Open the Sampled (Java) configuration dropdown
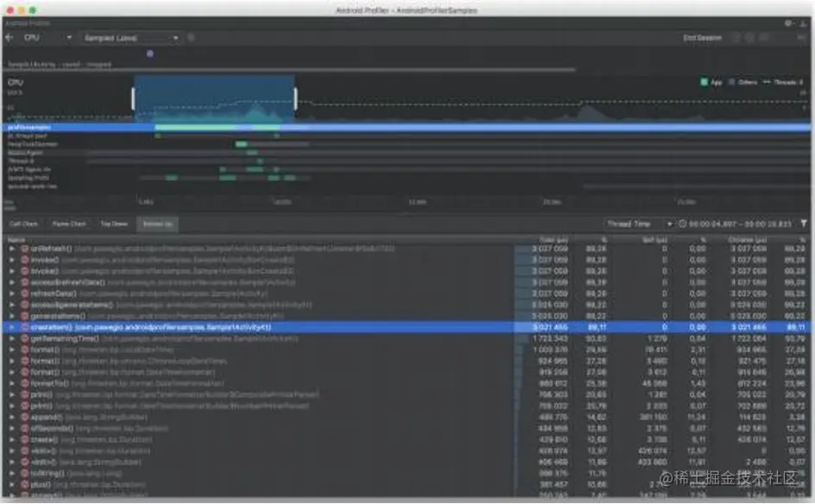 coord(131,37)
